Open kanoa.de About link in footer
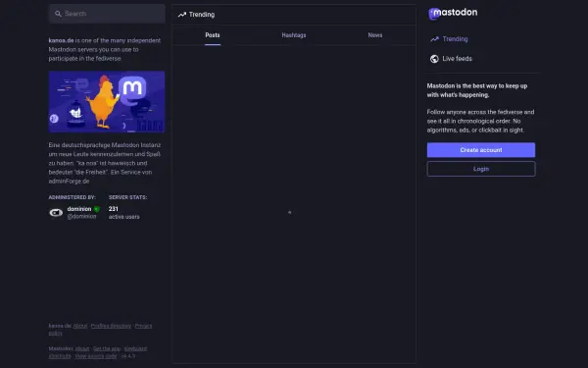The width and height of the screenshot is (588, 368). click(x=80, y=326)
